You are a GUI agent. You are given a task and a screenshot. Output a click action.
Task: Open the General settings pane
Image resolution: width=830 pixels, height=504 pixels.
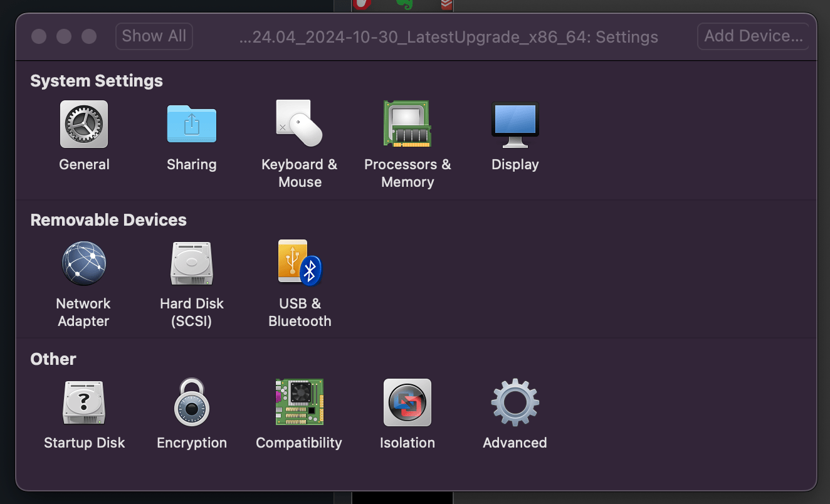click(84, 125)
